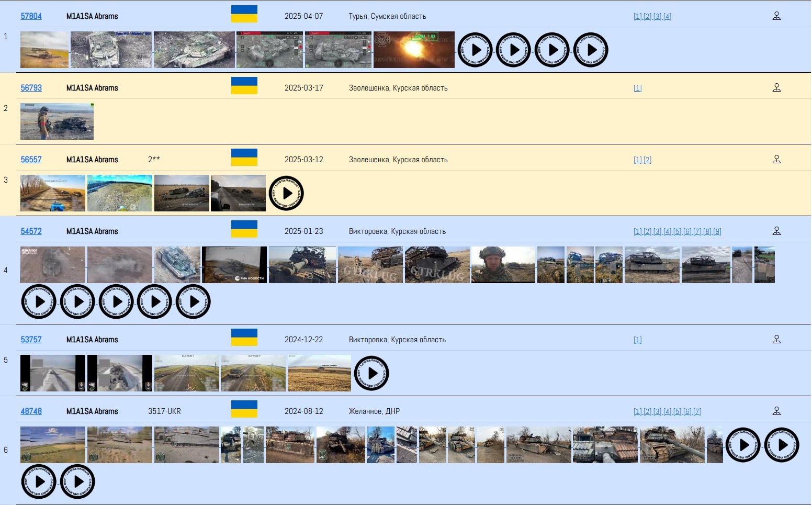Open the RIA Novosti thumbnail in entry 54572
Viewport: 812px width, 505px height.
click(x=234, y=265)
